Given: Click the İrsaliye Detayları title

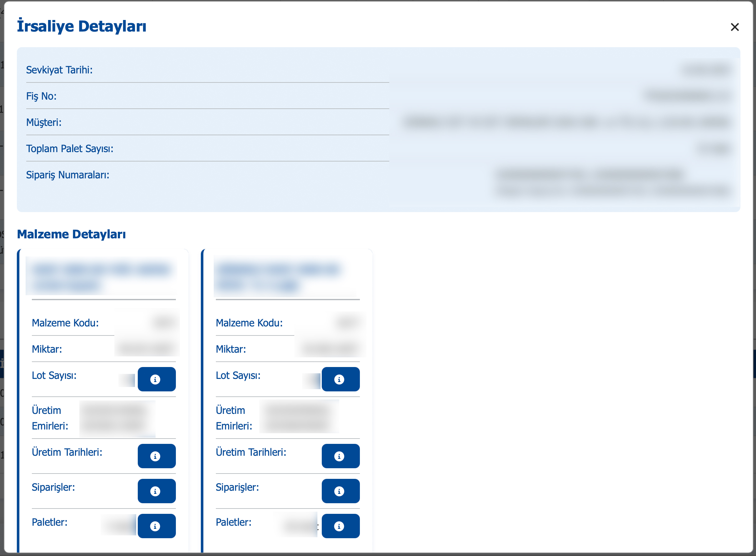Looking at the screenshot, I should point(82,26).
